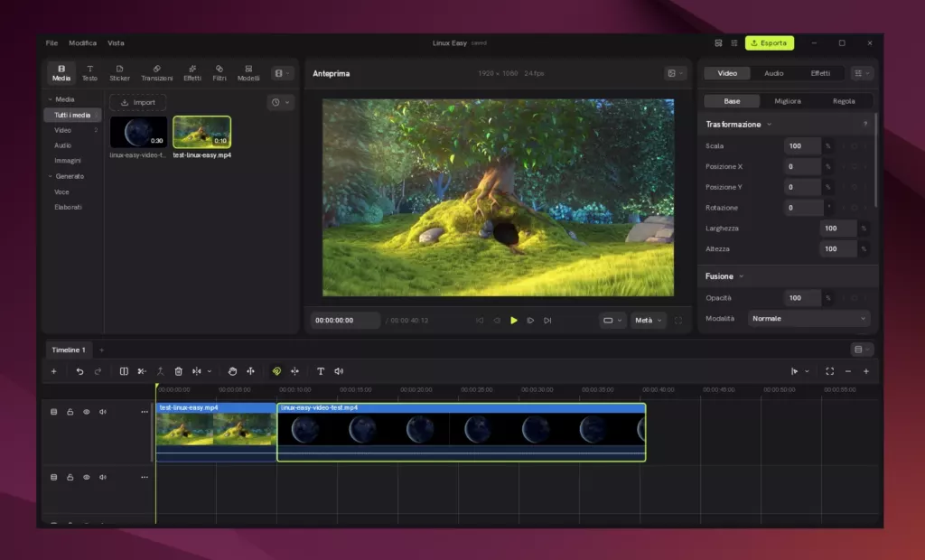Image resolution: width=925 pixels, height=560 pixels.
Task: Step forward one frame in preview
Action: (530, 321)
